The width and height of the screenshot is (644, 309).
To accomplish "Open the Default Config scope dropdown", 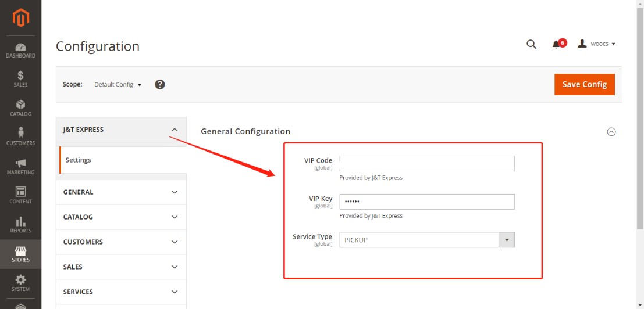I will (118, 84).
